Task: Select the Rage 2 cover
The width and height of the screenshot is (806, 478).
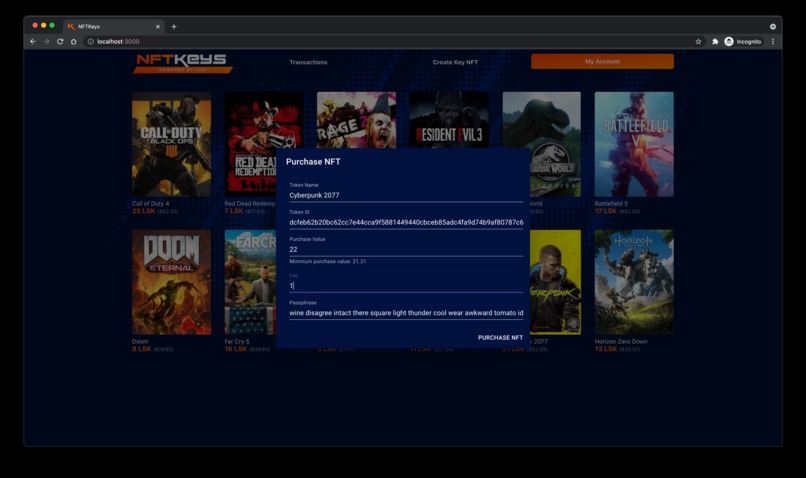Action: [x=356, y=120]
